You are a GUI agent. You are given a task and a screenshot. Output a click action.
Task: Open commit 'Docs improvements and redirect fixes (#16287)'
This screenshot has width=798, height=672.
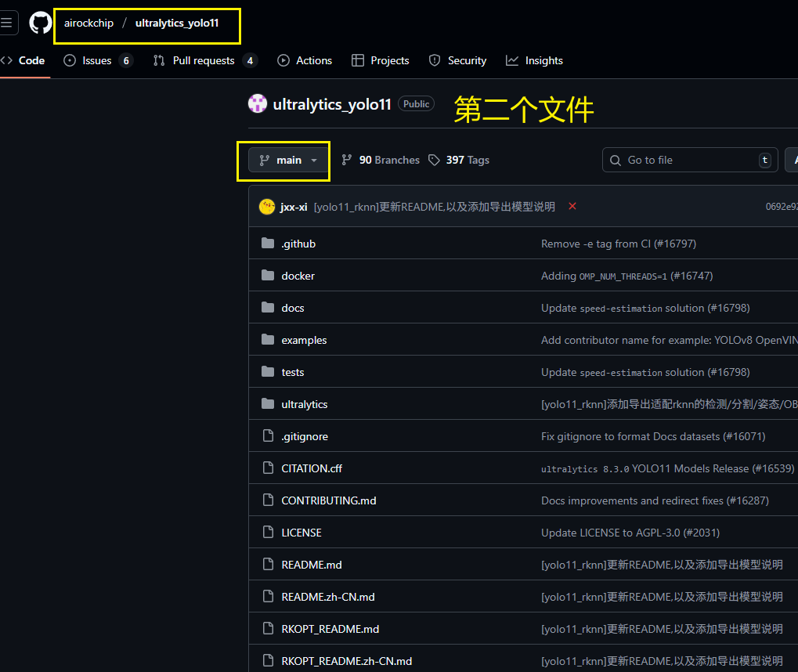(x=655, y=500)
